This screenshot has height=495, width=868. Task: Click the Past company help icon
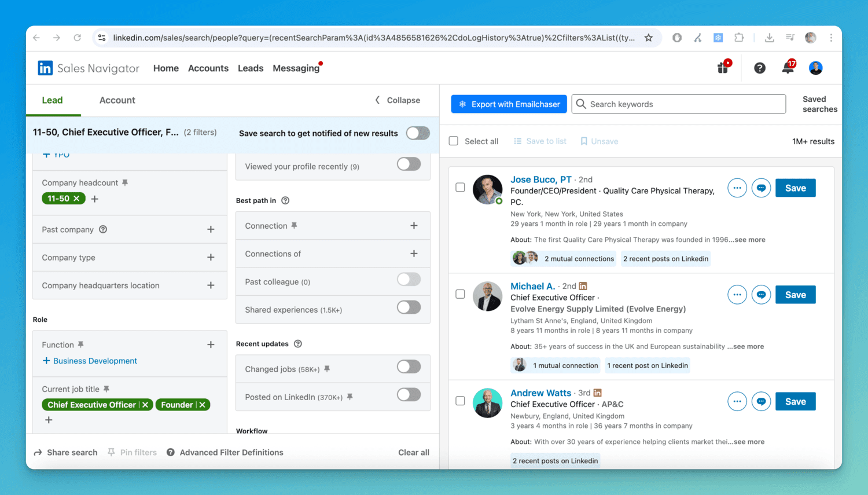pos(103,229)
